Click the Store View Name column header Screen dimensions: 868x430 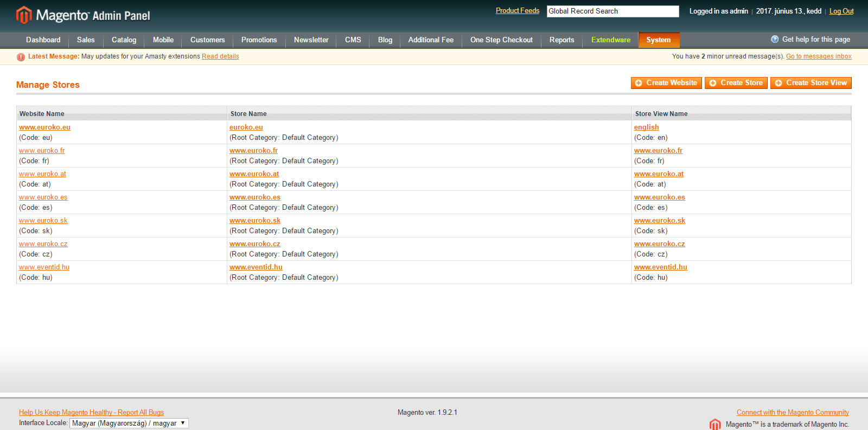[x=742, y=113]
